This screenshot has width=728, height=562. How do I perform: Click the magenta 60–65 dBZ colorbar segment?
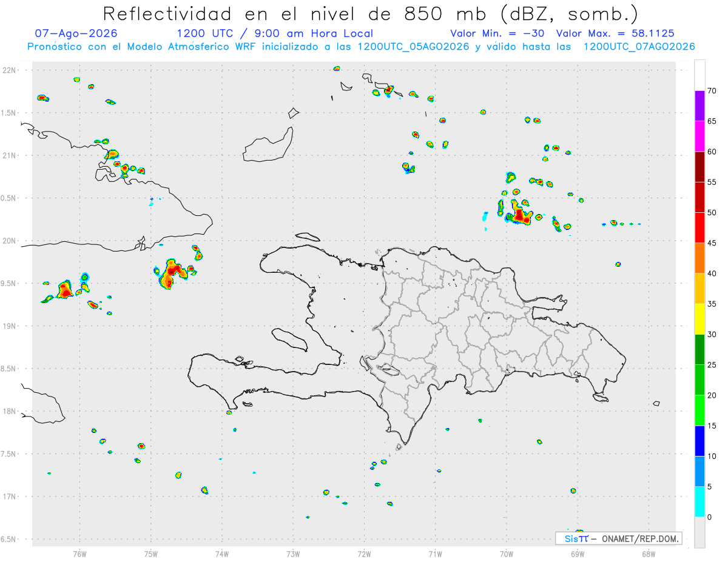(699, 136)
